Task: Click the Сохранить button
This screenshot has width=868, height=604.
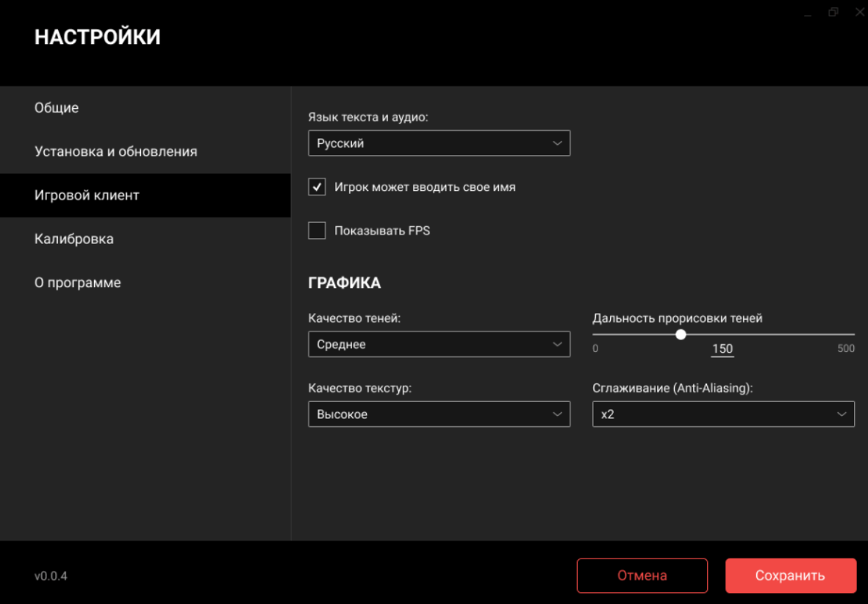Action: [x=790, y=575]
